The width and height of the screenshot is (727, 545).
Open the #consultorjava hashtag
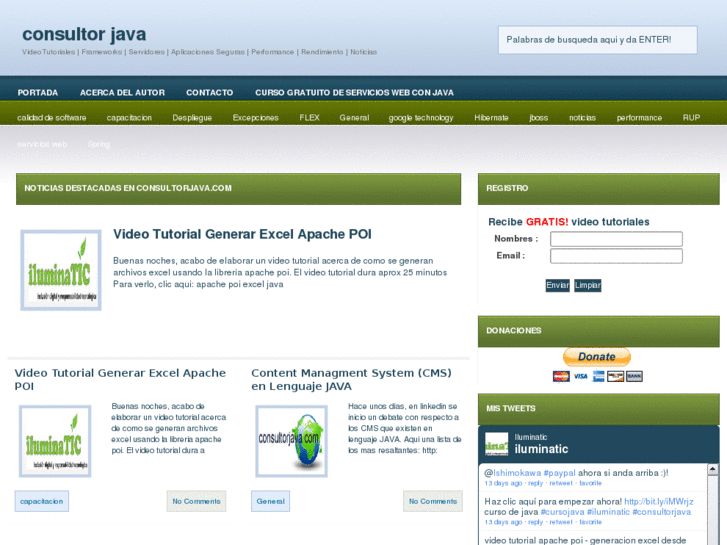point(662,512)
